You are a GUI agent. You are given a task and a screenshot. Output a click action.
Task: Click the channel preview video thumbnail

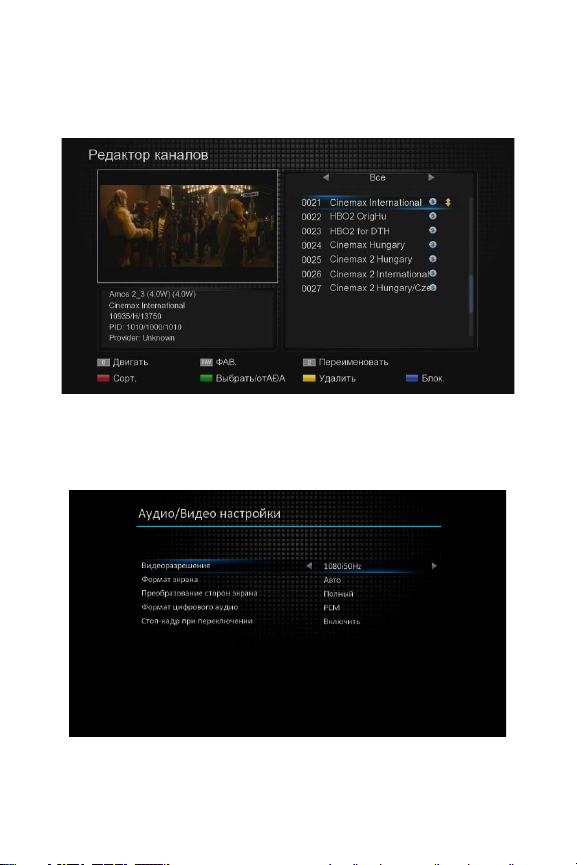pos(188,226)
